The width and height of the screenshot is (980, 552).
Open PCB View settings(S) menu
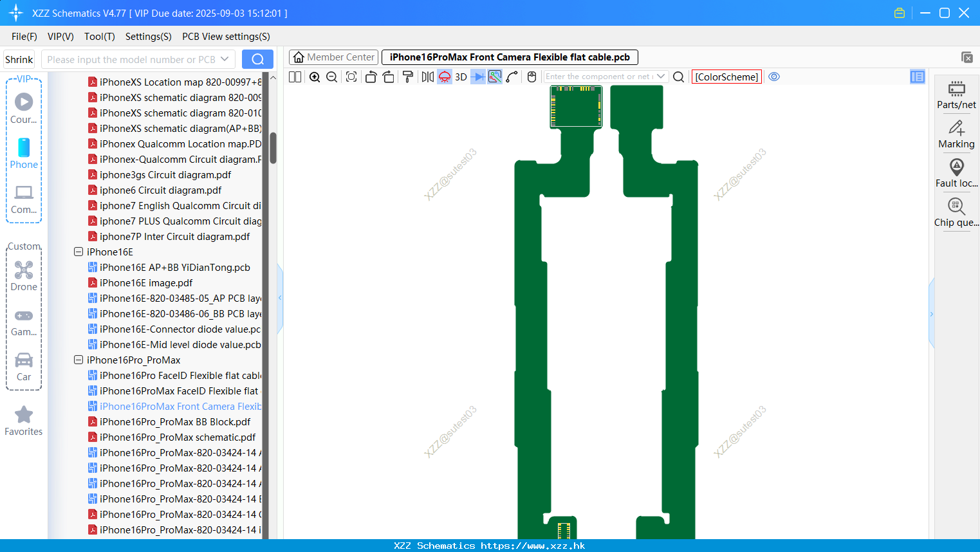click(x=226, y=37)
